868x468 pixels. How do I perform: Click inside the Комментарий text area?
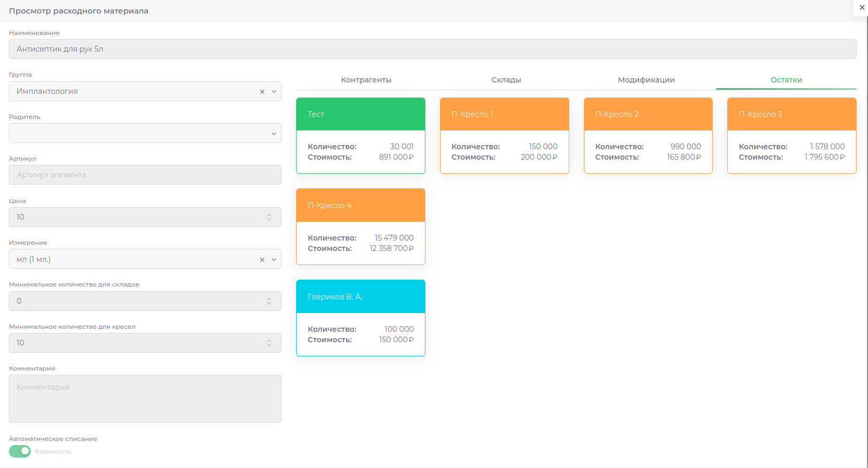point(145,399)
